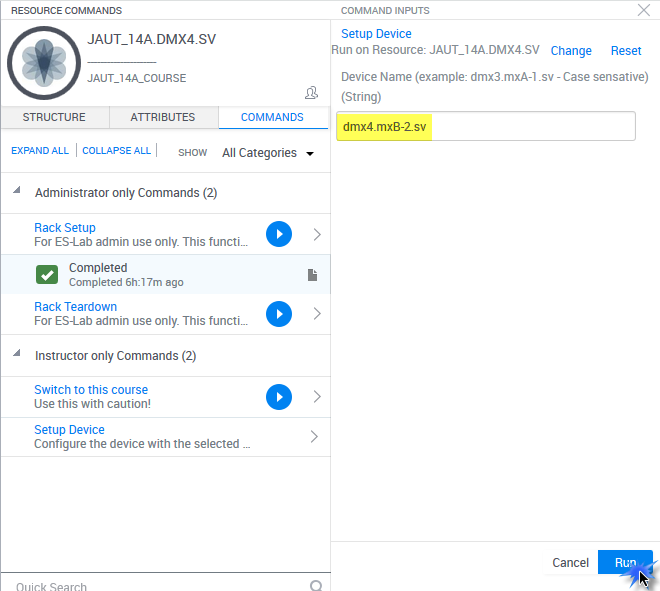
Task: Switch to the Structure tab
Action: [x=54, y=117]
